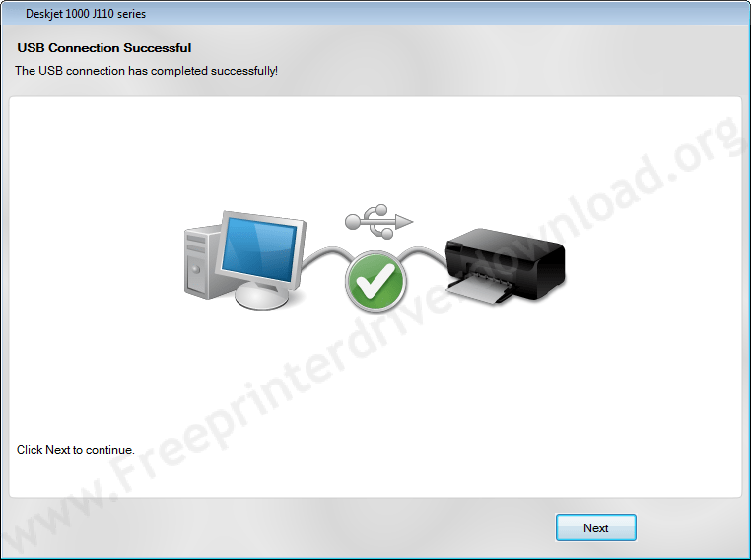Click the green checkmark success icon
The width and height of the screenshot is (751, 560).
(375, 281)
